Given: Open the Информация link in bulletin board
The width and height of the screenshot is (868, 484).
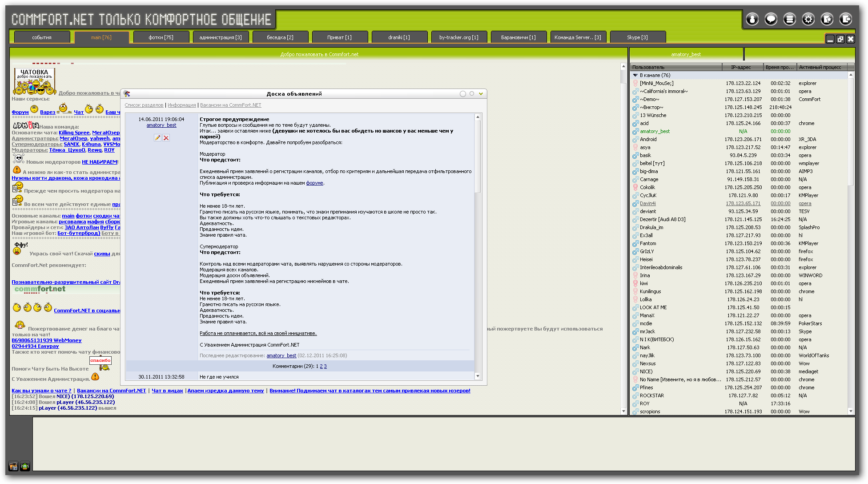Looking at the screenshot, I should tap(182, 105).
